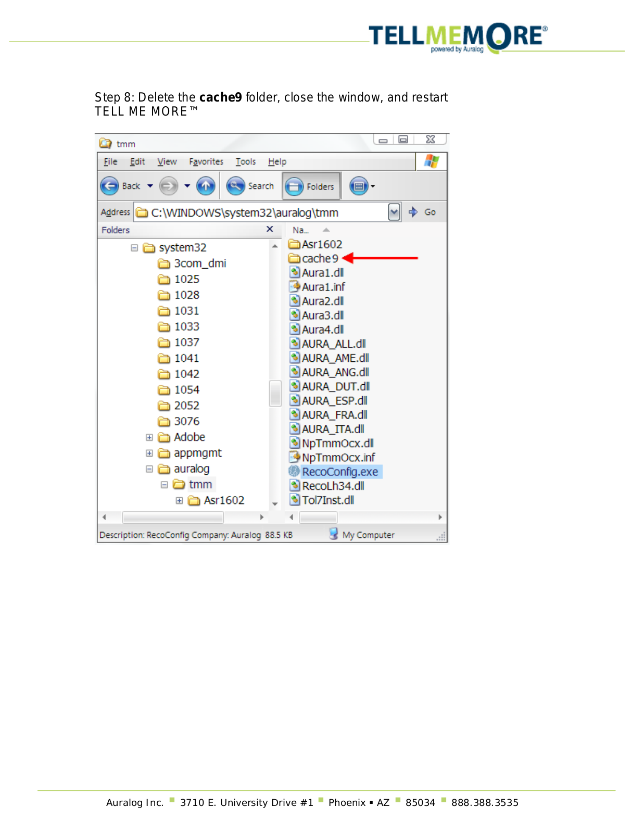
Task: Collapse the system32 tree node
Action: [134, 248]
